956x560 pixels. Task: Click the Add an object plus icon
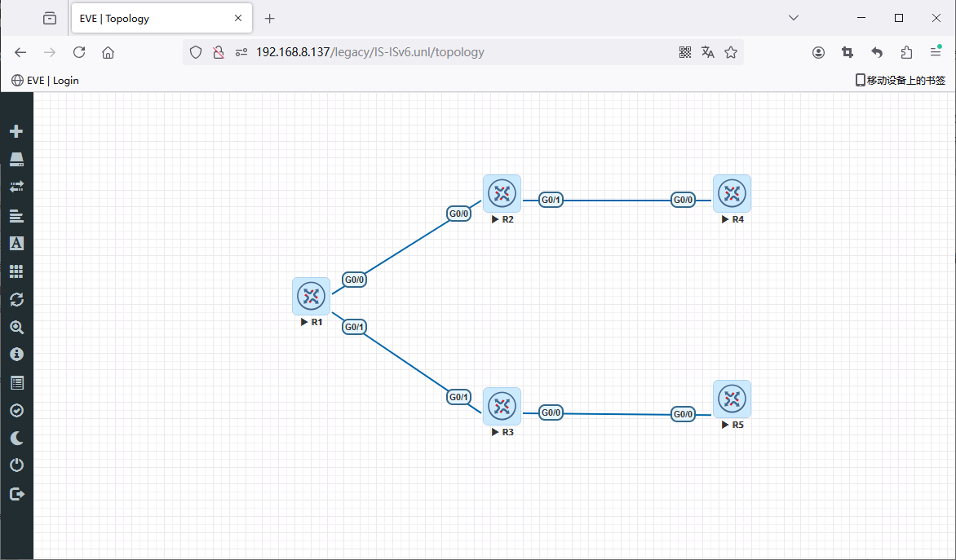[x=16, y=131]
